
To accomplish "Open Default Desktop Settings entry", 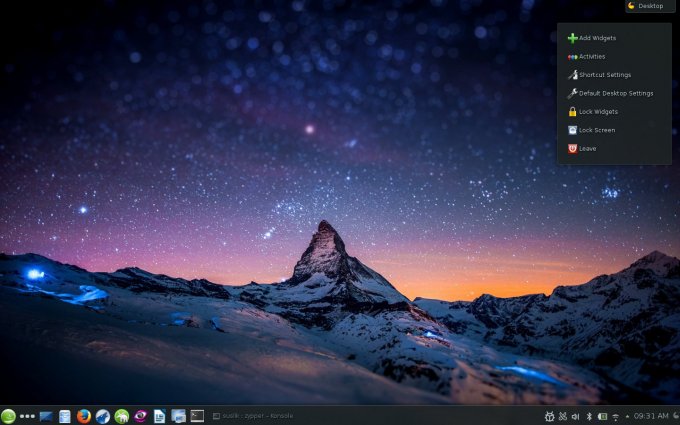I will click(x=614, y=93).
